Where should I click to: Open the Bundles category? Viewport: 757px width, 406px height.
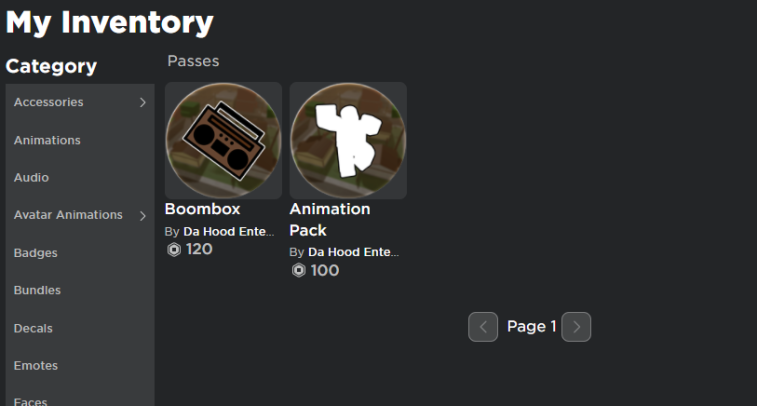click(x=37, y=290)
